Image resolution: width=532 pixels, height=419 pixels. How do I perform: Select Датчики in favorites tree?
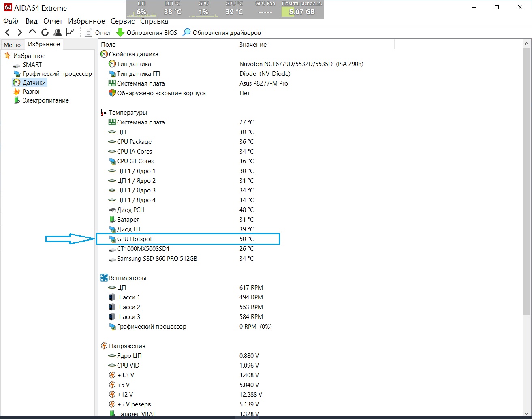pos(34,83)
